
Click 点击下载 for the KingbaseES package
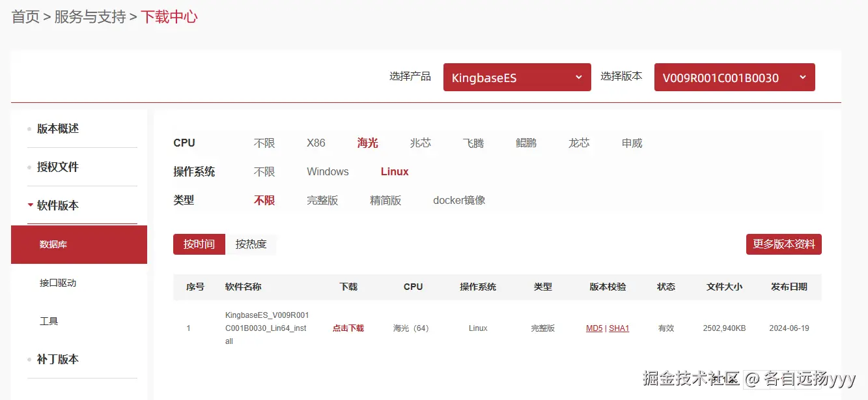click(x=348, y=328)
